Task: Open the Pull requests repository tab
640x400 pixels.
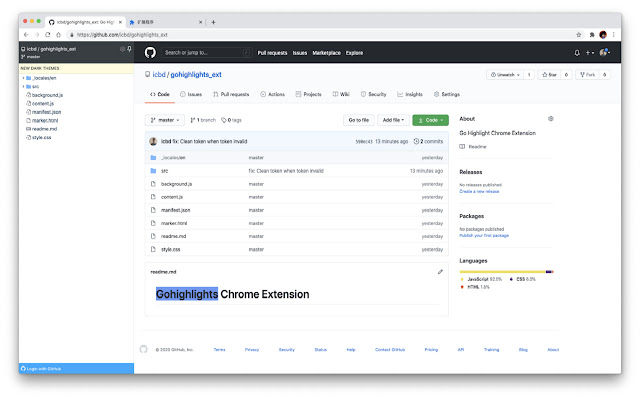Action: click(231, 94)
